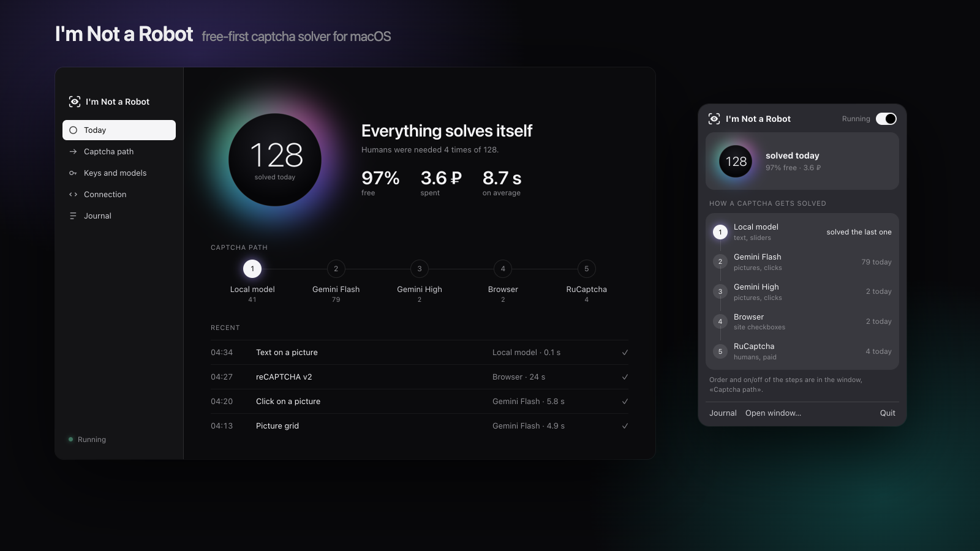
Task: Click the 128 counter circle in popup
Action: pos(736,162)
